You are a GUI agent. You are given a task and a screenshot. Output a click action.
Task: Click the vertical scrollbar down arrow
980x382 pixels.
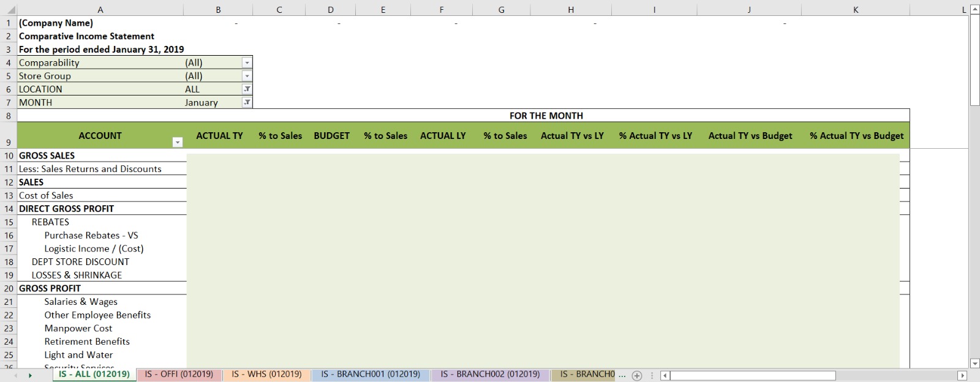(975, 364)
